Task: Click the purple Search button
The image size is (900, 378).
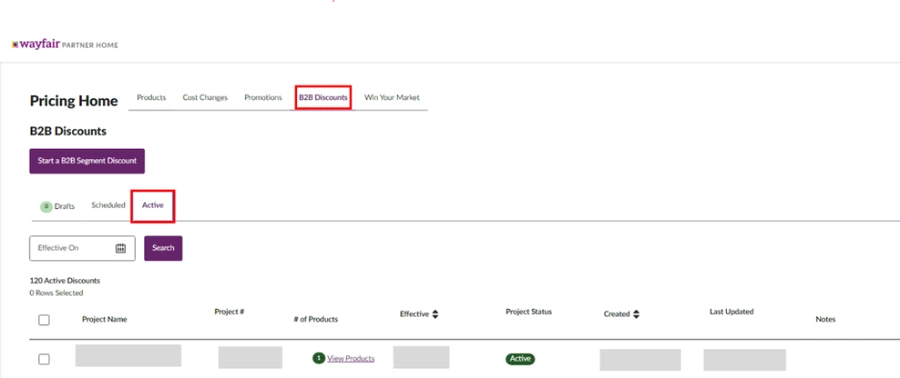Action: click(x=163, y=248)
